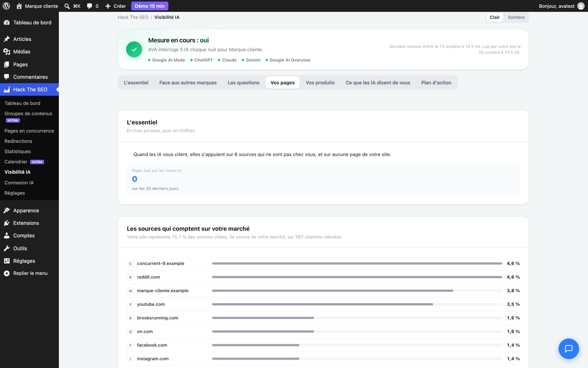Click the ChatGPT label

click(204, 60)
